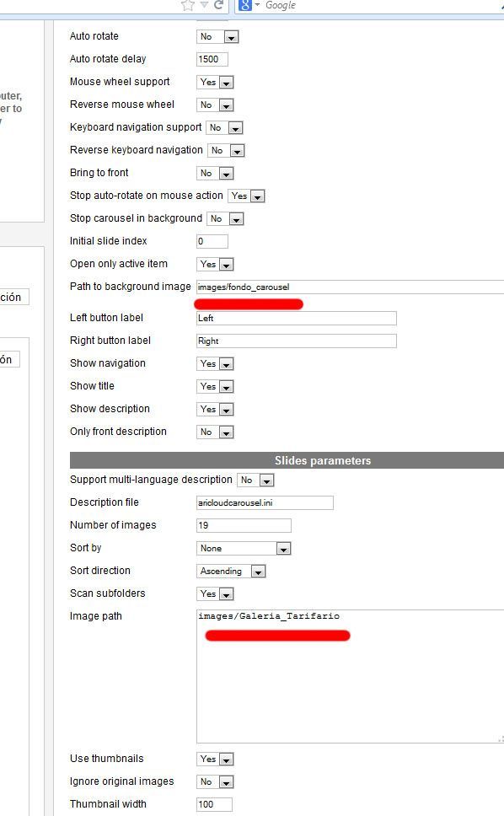Click the Google search engine icon
The image size is (504, 816).
(x=244, y=5)
